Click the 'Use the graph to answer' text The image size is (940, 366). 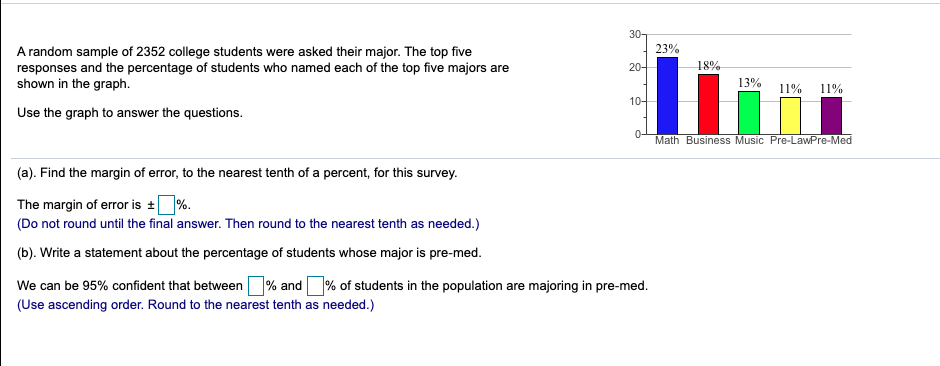tap(130, 113)
